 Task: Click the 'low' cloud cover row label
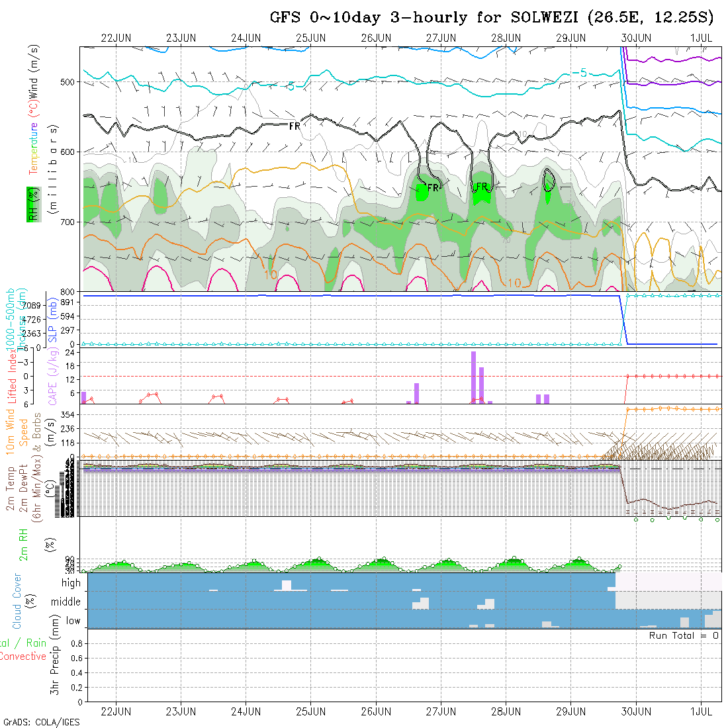coord(73,621)
